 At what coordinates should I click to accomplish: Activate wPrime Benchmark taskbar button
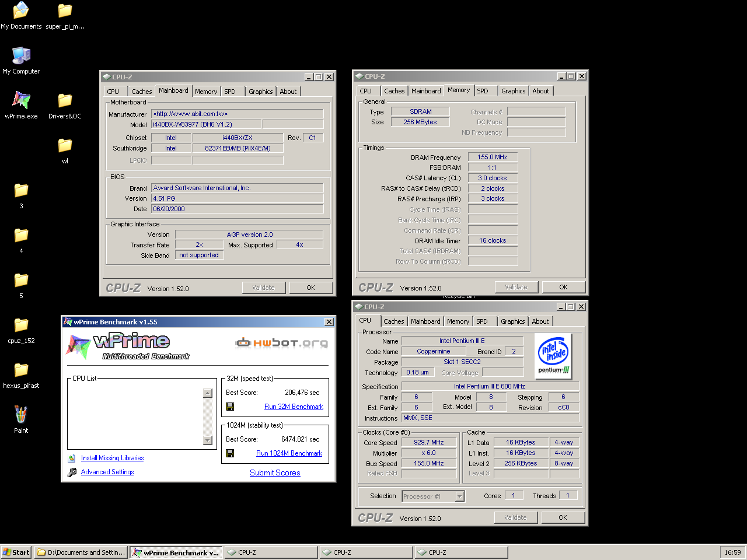176,552
